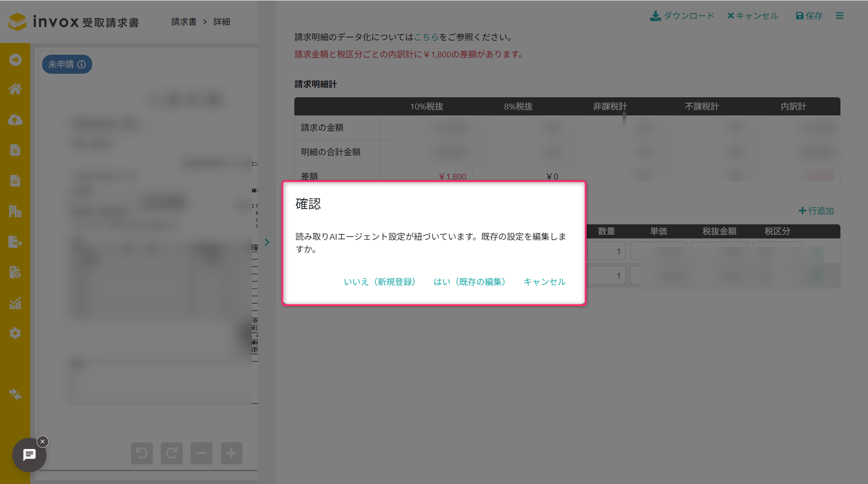The height and width of the screenshot is (484, 868).
Task: Open the second document sidebar icon
Action: coord(15,181)
